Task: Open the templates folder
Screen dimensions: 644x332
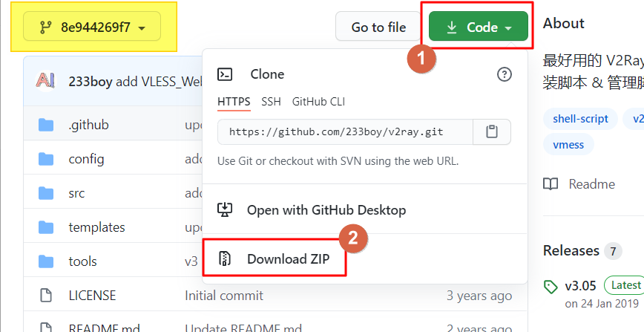Action: click(96, 227)
